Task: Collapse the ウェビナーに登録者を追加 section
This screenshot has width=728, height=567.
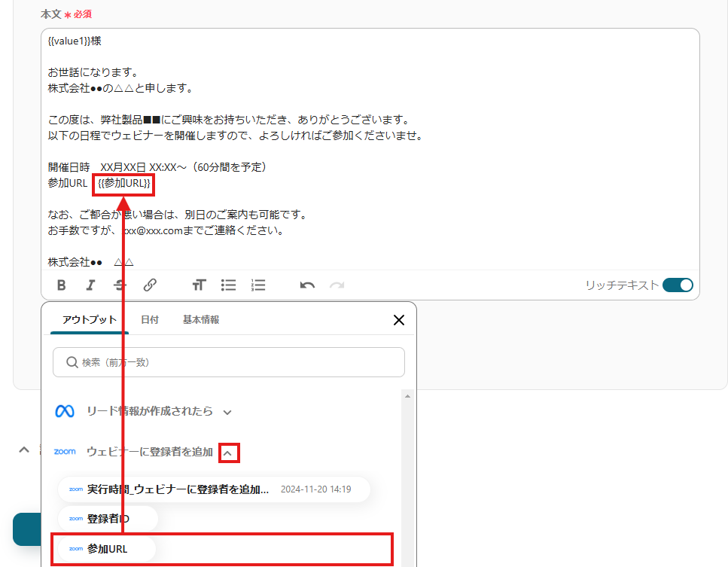Action: click(229, 453)
